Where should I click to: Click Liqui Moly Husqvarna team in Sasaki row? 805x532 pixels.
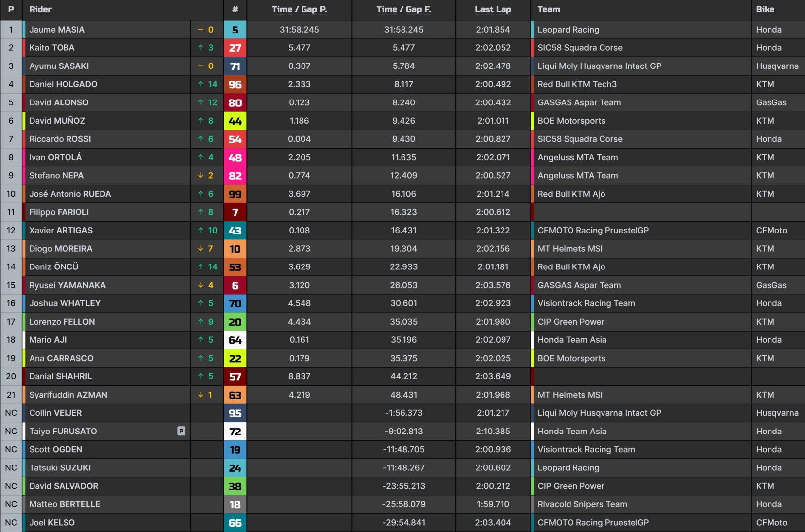[600, 66]
